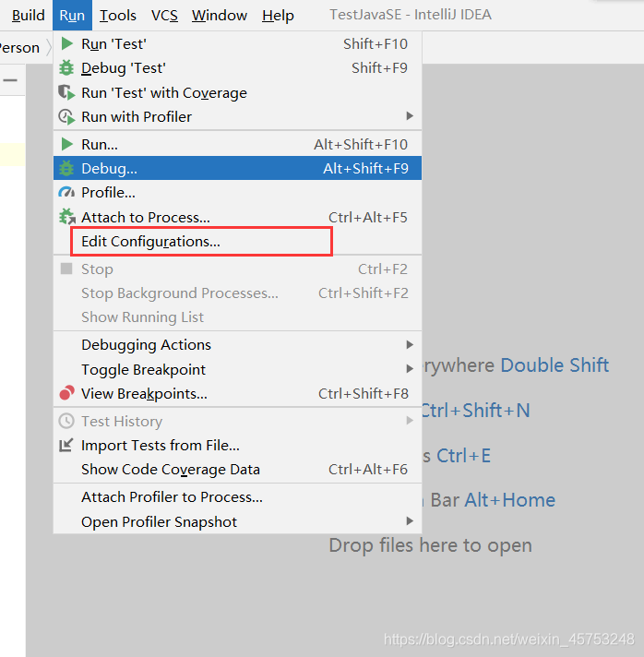Expand the Toggle Breakpoint submenu arrow
Image resolution: width=644 pixels, height=657 pixels.
[410, 369]
